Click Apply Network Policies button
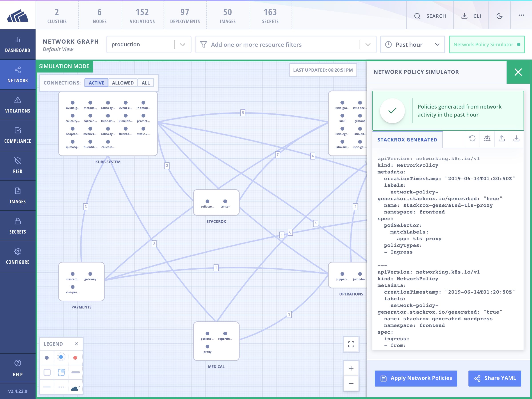The height and width of the screenshot is (399, 532). 416,379
